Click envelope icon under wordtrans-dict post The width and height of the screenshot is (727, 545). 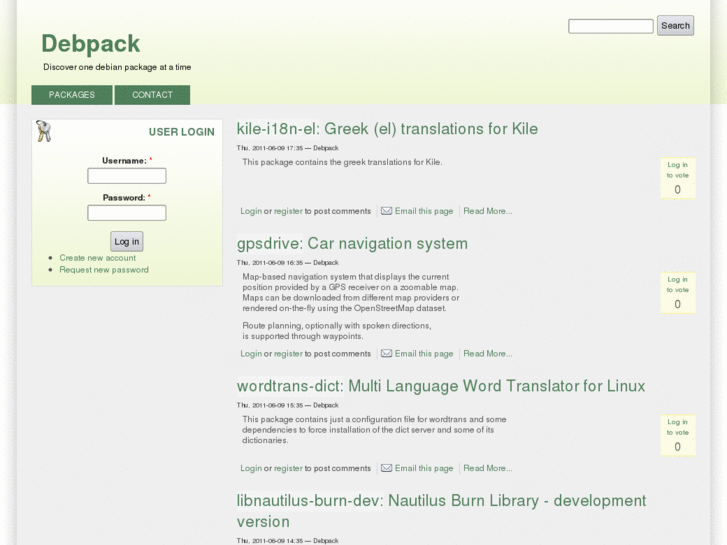click(386, 468)
